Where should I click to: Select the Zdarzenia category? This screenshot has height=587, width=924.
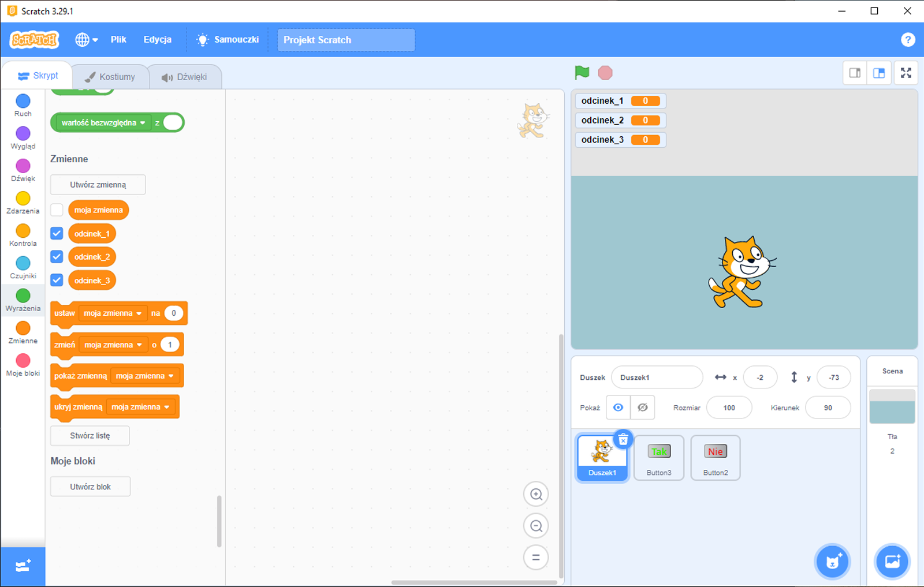pos(23,201)
